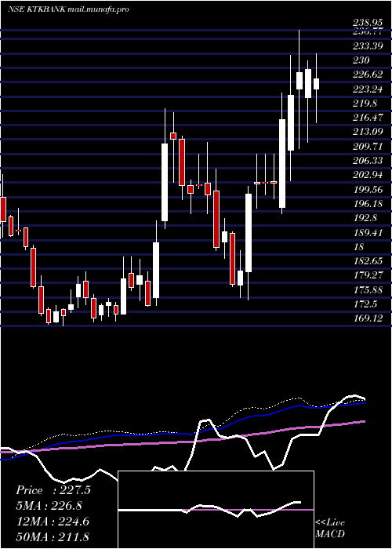Click the 226.62 price axis label
The width and height of the screenshot is (392, 549).
pos(368,75)
